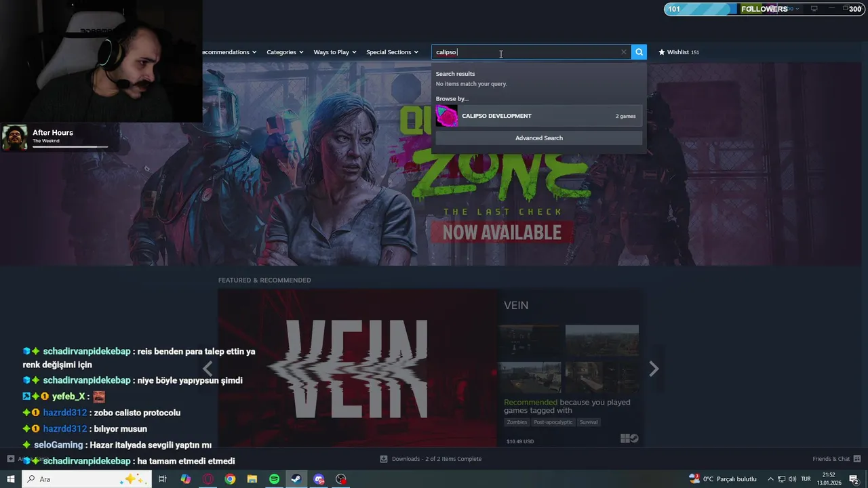View the fourth VEIN screenshot thumbnail
The width and height of the screenshot is (868, 488).
[602, 378]
